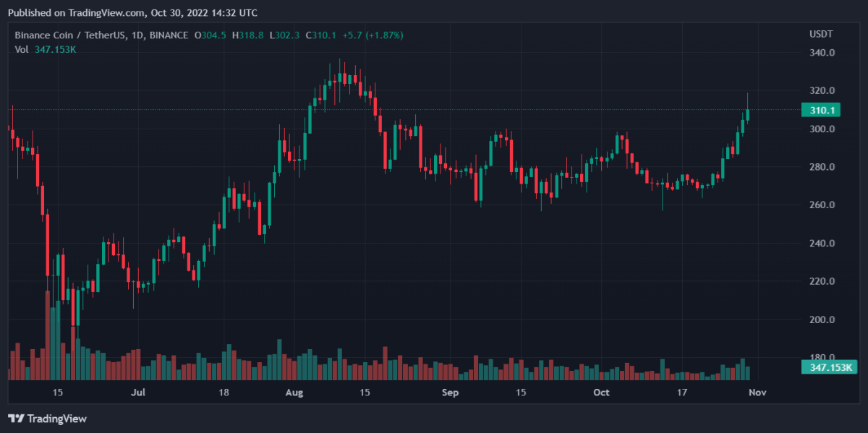Click the green volume tag 347.153K on price axis
Viewport: 868px width, 433px height.
(828, 368)
